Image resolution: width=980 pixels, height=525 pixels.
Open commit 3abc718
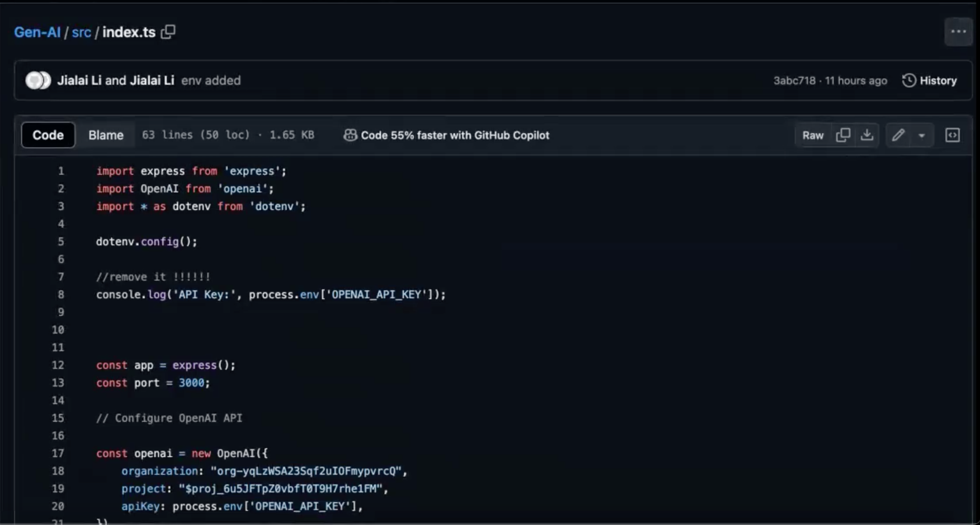[x=794, y=81]
